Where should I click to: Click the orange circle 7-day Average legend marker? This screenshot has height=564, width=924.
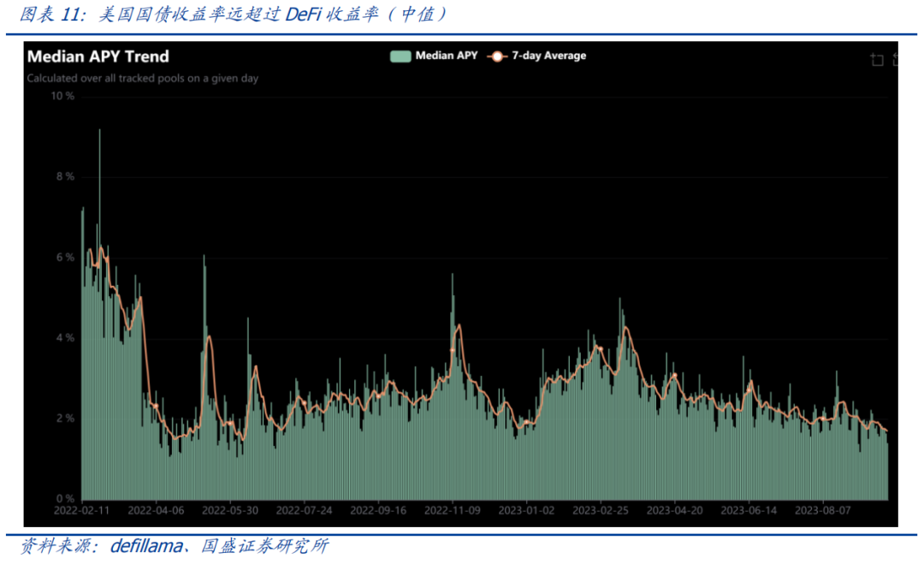[496, 56]
